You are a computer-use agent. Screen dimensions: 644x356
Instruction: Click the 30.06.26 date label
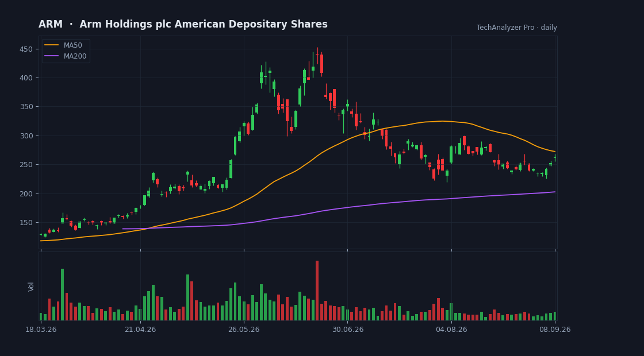347,330
